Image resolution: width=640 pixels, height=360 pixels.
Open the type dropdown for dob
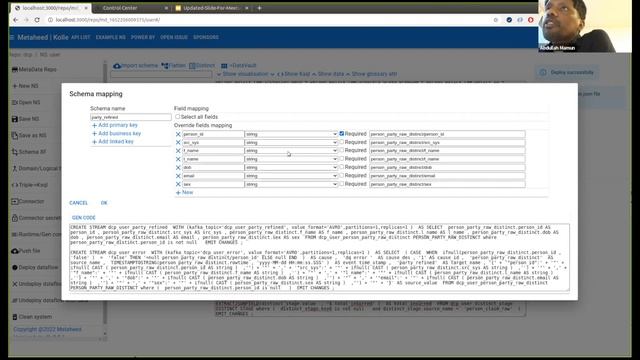291,167
